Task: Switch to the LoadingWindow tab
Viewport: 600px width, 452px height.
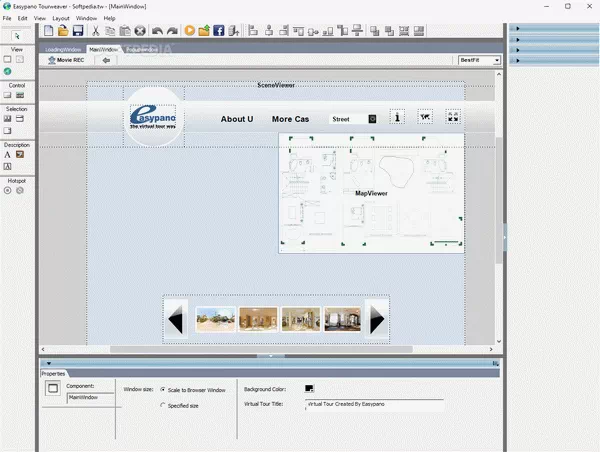Action: (x=63, y=48)
